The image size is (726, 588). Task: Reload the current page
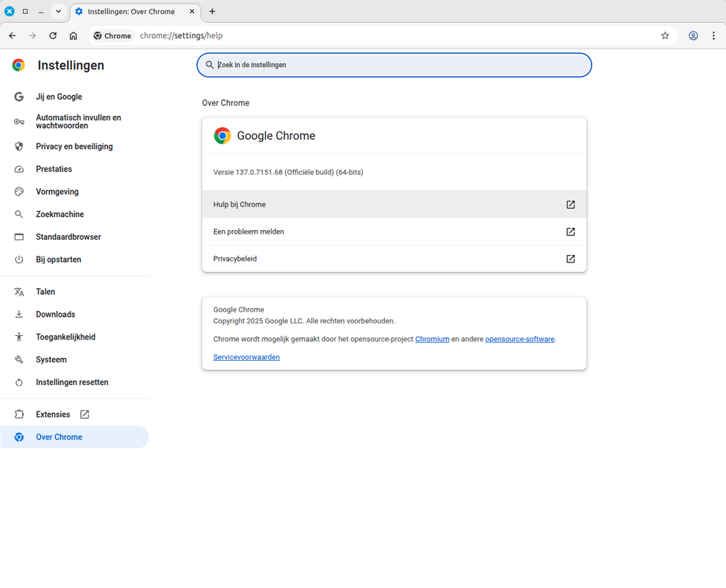coord(53,36)
